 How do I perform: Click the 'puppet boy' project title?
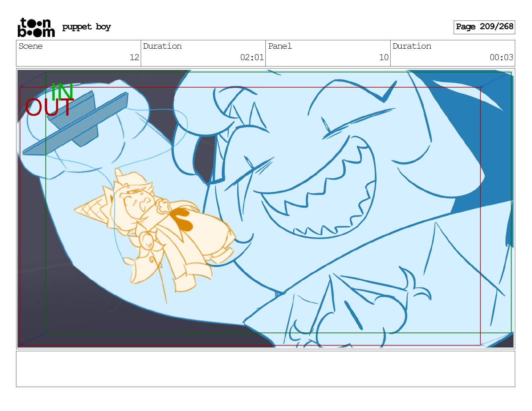pos(86,27)
